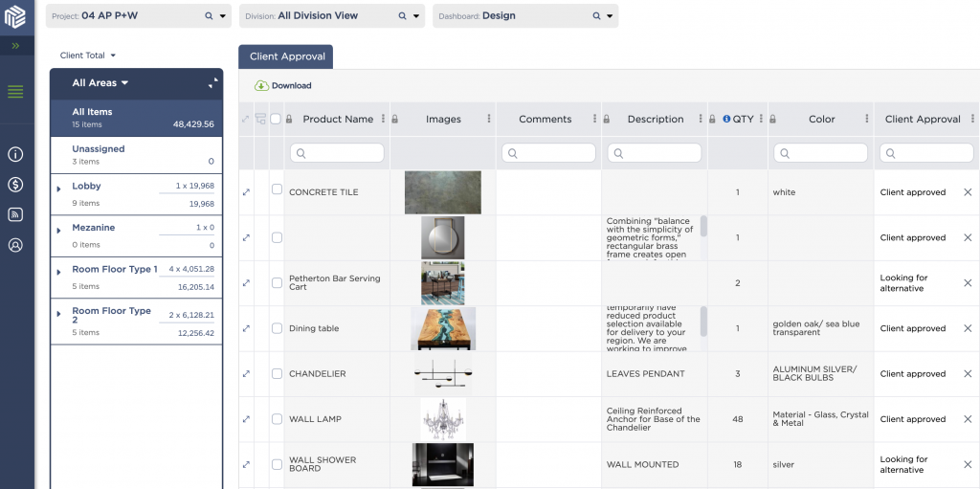
Task: Click the Color column lock icon
Action: point(773,119)
